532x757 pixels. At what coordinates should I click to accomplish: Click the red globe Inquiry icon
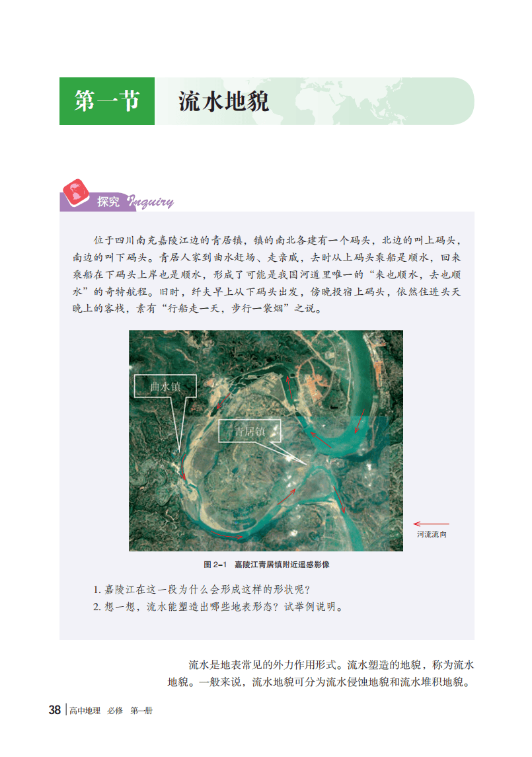pyautogui.click(x=76, y=192)
